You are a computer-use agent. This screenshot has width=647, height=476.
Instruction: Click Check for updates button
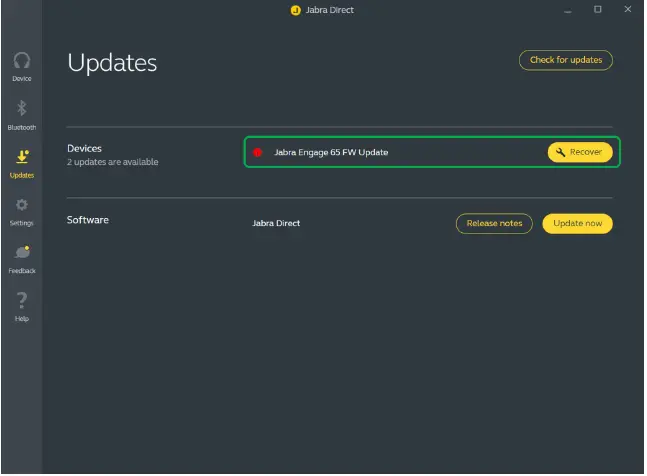coord(567,60)
